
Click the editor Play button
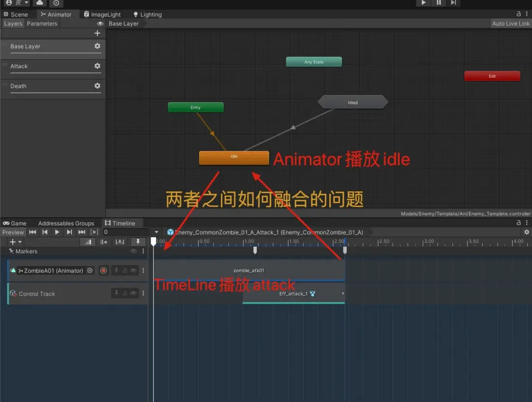point(423,3)
